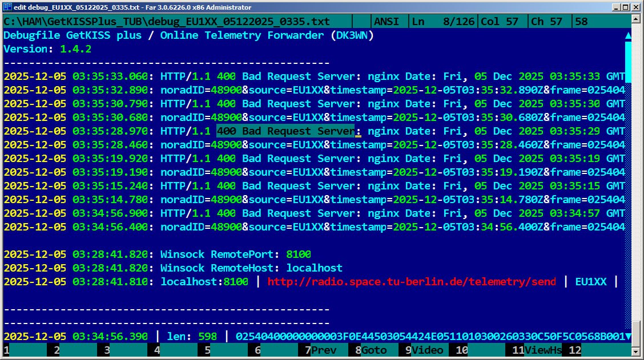Click the file path in the status line
The width and height of the screenshot is (644, 360).
167,22
